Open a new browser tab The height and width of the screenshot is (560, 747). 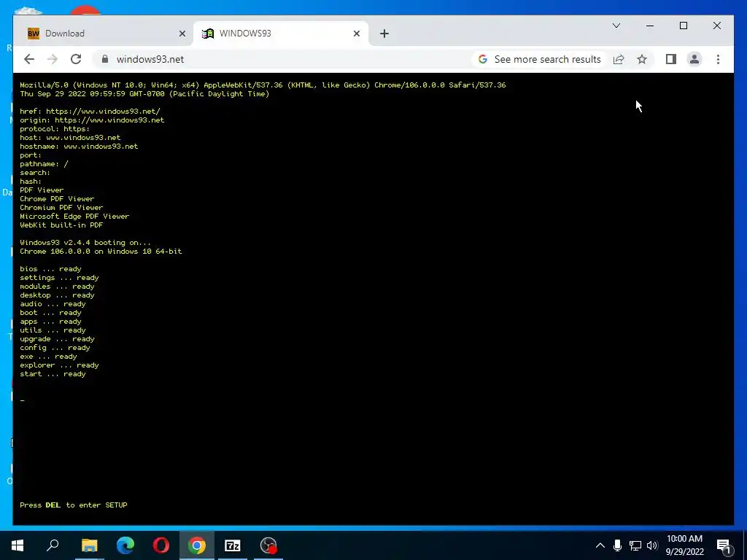pyautogui.click(x=384, y=34)
